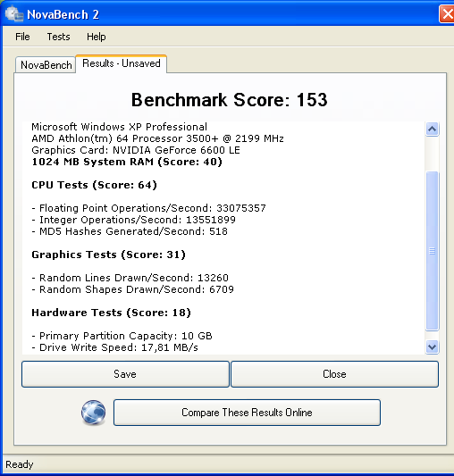Image resolution: width=454 pixels, height=476 pixels.
Task: Click the Benchmark Score: 153 heading
Action: pyautogui.click(x=230, y=100)
